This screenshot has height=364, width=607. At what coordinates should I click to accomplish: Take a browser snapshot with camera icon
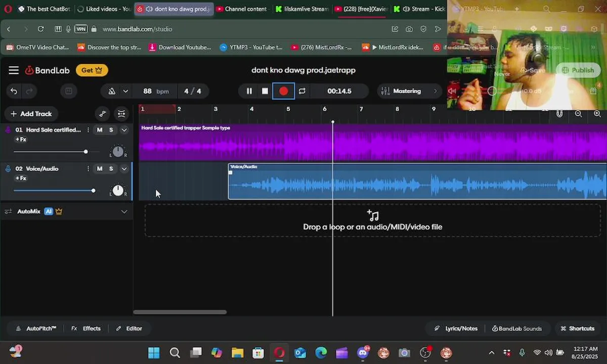click(x=409, y=29)
